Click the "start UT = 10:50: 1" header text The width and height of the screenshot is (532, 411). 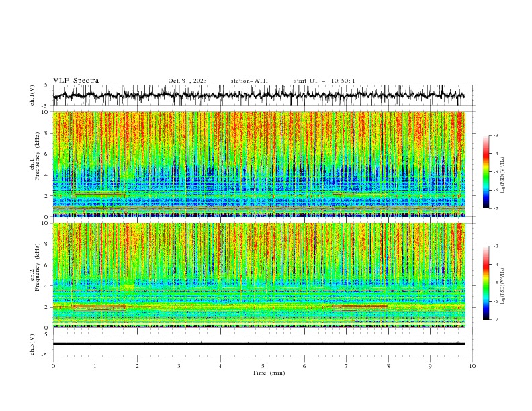[324, 81]
